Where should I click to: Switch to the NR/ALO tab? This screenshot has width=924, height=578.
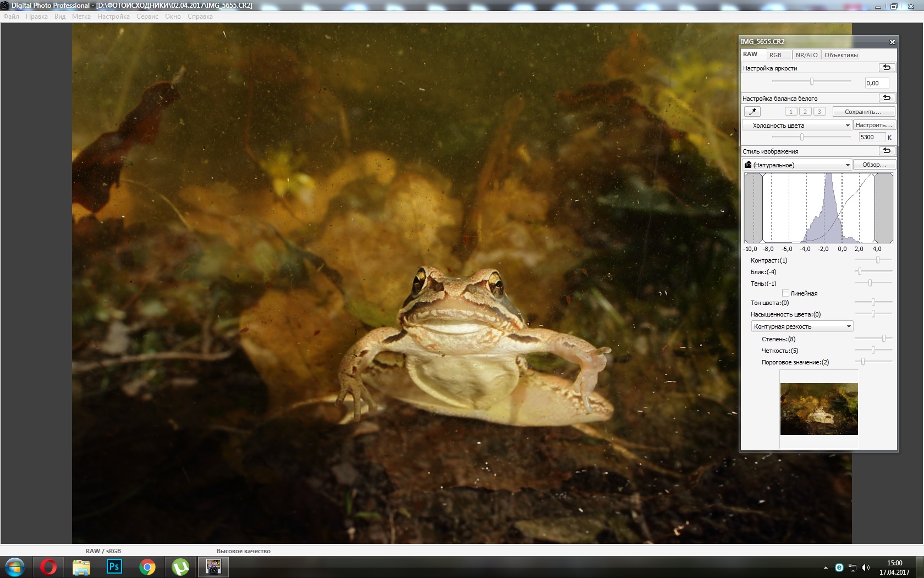pos(806,55)
